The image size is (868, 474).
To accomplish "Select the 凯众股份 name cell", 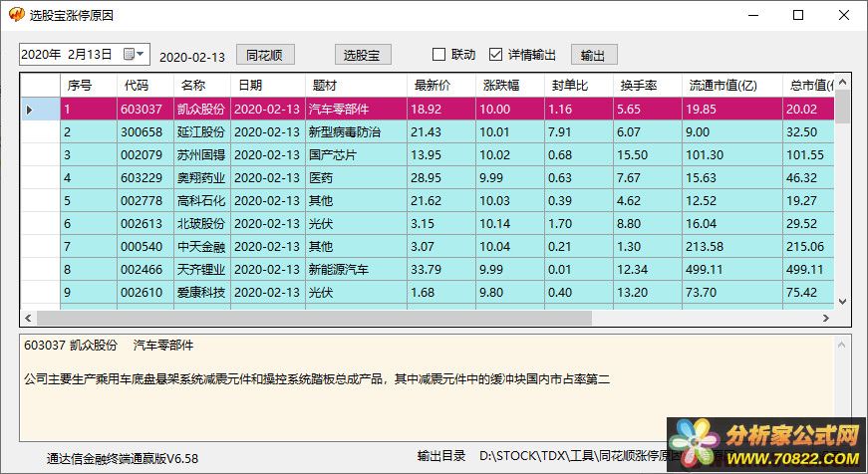I will pos(201,110).
